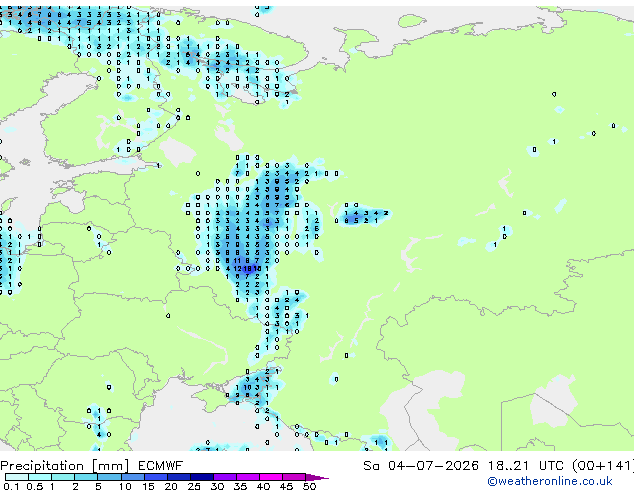Click the 'Precipitation [mm]' title text
Image resolution: width=634 pixels, height=490 pixels.
coord(65,466)
